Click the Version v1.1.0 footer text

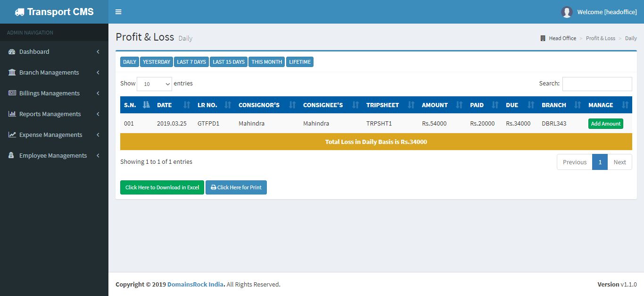(617, 284)
